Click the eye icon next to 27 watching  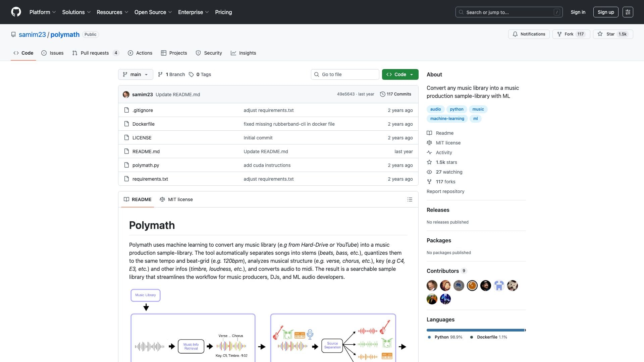pos(429,172)
